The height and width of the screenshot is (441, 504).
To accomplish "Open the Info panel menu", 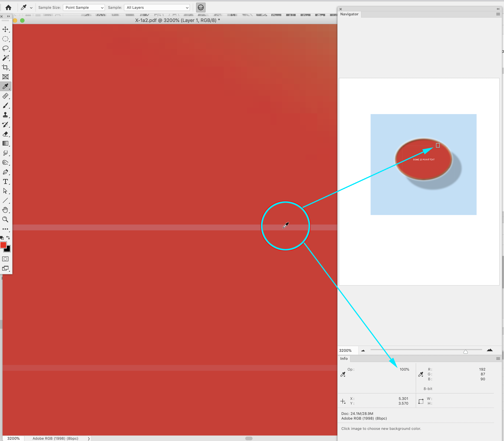I will point(498,359).
